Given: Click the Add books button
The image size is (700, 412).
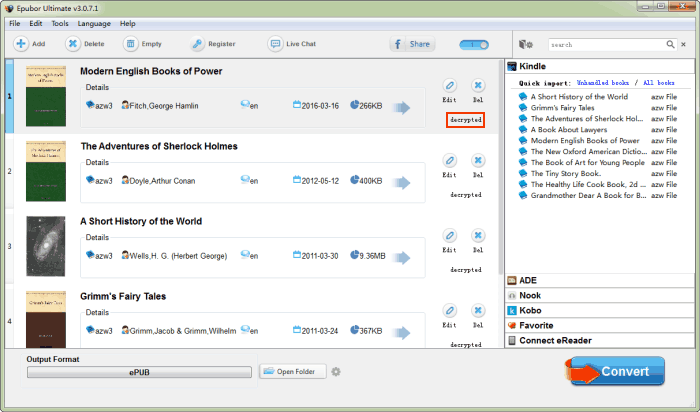Looking at the screenshot, I should click(29, 44).
